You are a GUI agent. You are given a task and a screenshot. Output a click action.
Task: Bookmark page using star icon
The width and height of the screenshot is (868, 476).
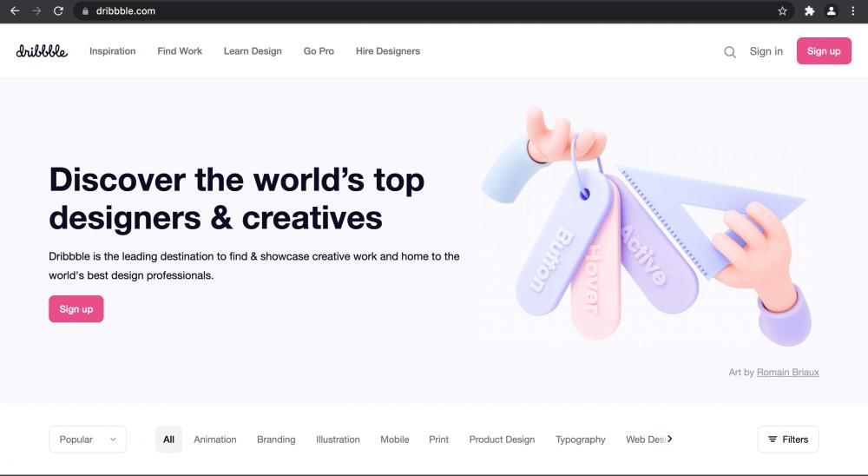(x=782, y=10)
